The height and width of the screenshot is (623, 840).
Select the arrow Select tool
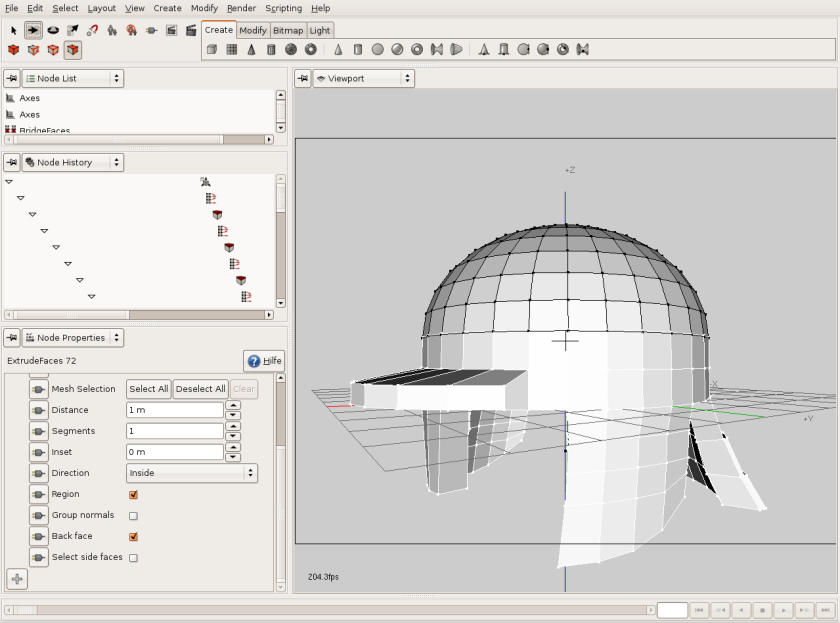tap(13, 31)
